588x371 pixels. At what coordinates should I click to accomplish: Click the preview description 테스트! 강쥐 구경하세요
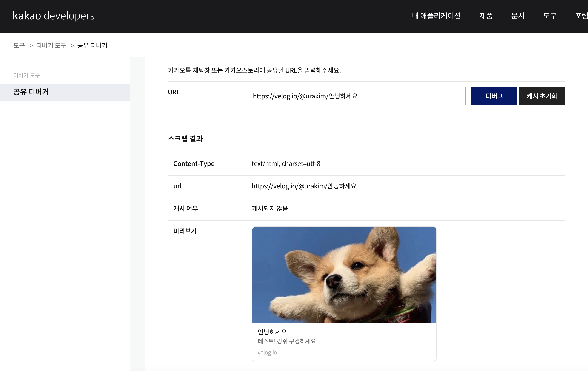tap(287, 341)
